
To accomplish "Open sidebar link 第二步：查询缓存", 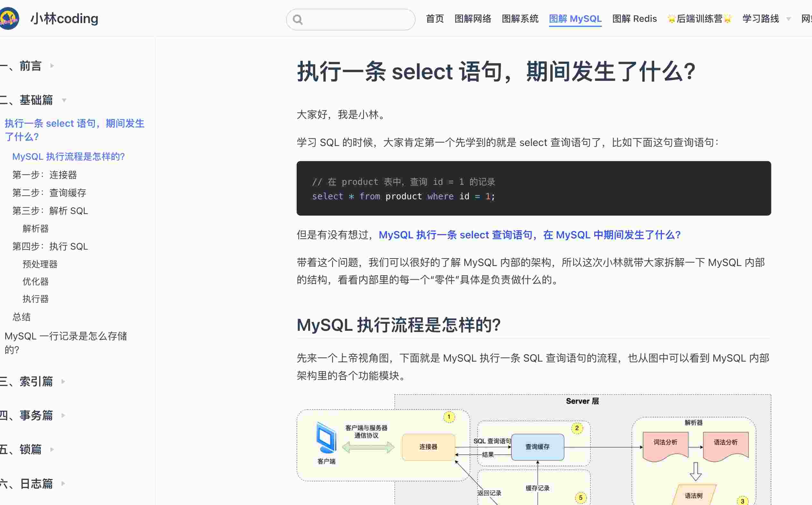I will click(x=49, y=193).
